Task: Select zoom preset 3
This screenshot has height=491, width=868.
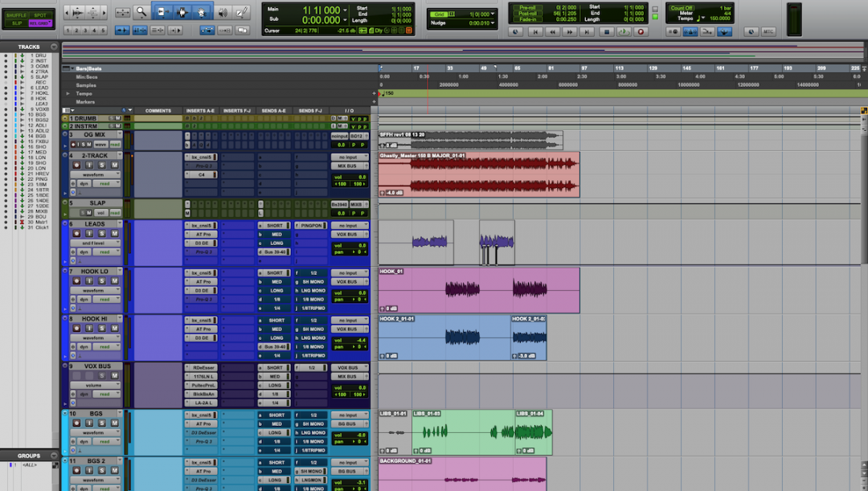Action: (85, 31)
